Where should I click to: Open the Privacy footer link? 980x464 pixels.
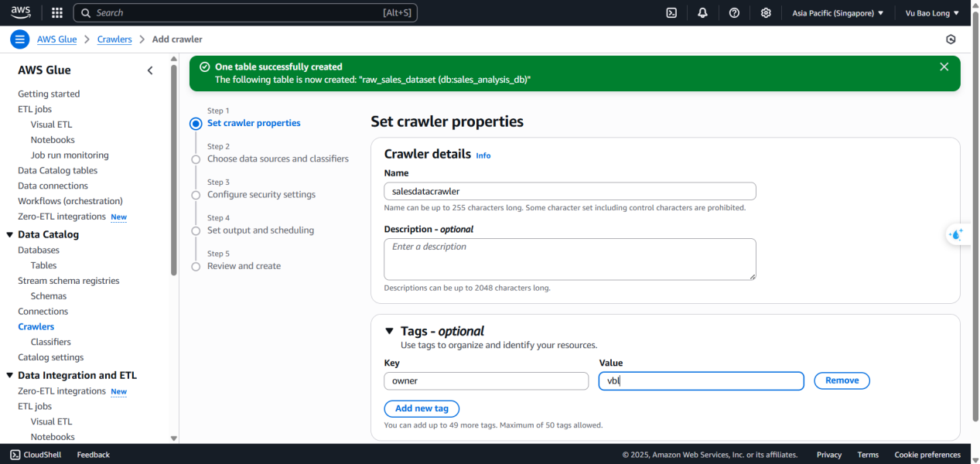(829, 455)
